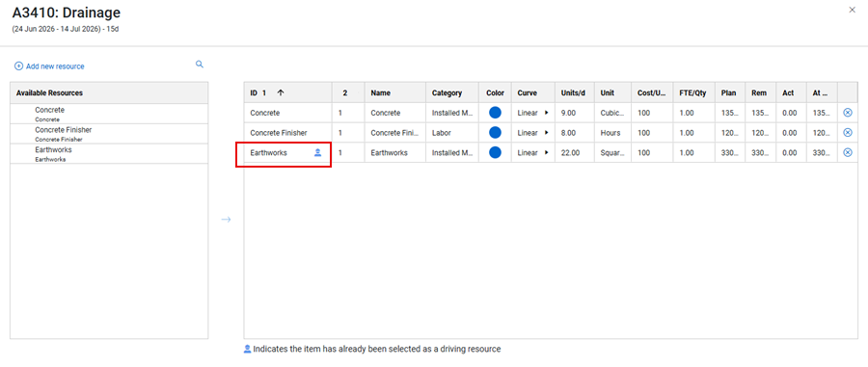
Task: Click the Concrete ID cell
Action: coord(287,113)
